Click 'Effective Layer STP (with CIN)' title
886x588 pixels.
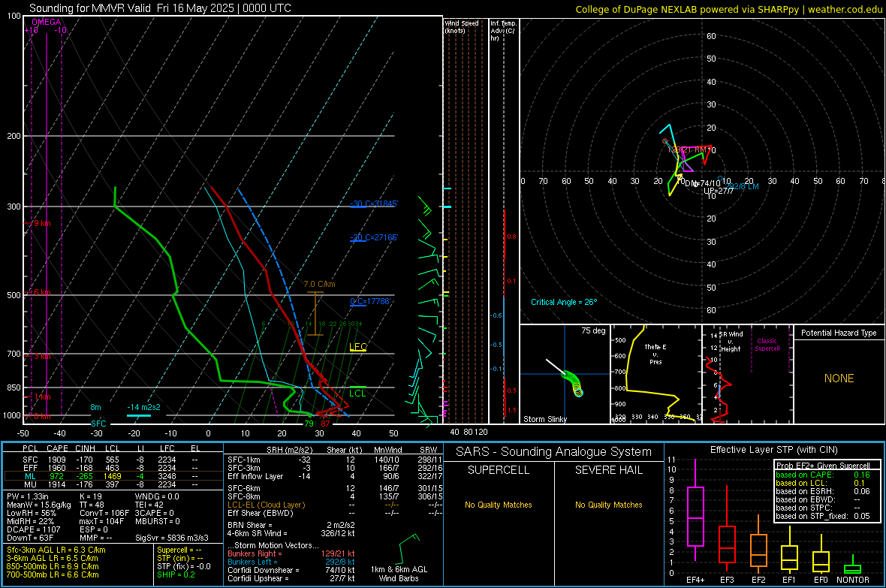tap(773, 450)
